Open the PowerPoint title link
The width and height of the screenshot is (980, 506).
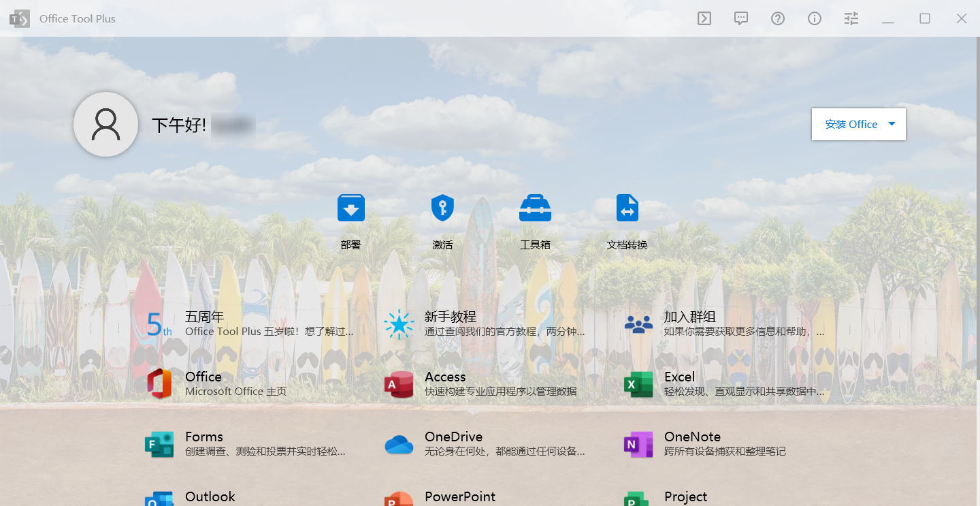460,496
